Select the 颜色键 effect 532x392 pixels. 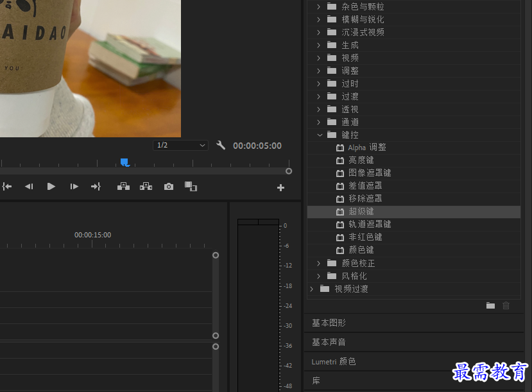click(x=414, y=250)
